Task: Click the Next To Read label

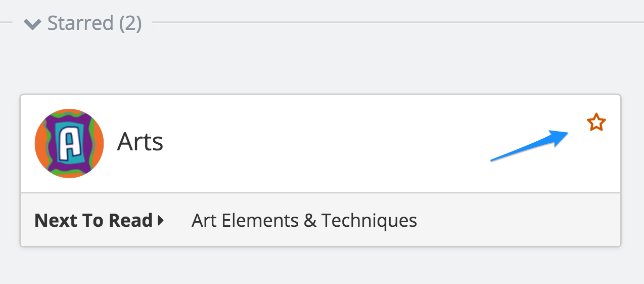Action: (x=94, y=220)
